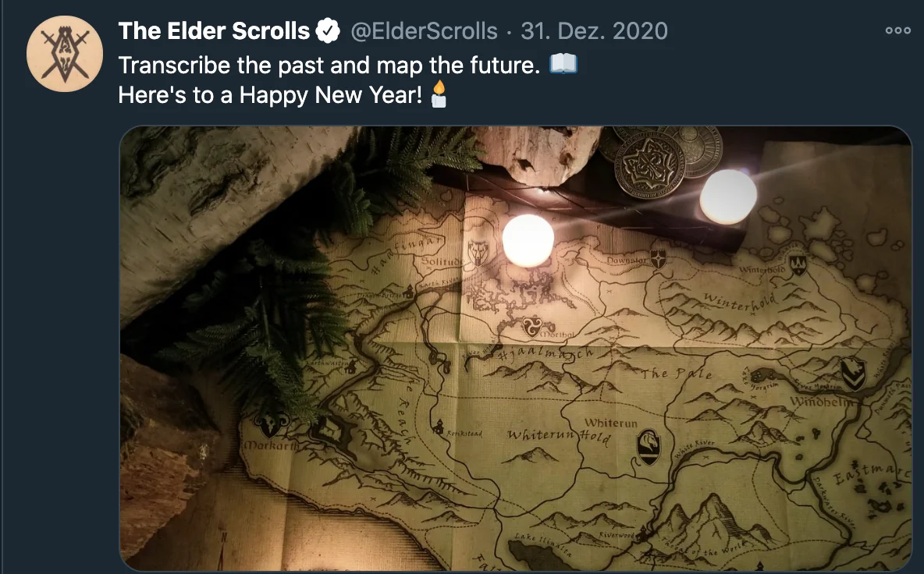Viewport: 924px width, 574px height.
Task: Click the 'Here's to a Happy New Year!' line
Action: point(271,95)
